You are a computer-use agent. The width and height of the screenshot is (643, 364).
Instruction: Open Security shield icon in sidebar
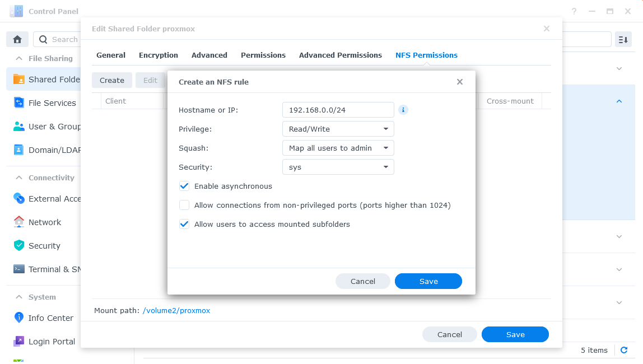click(x=19, y=245)
